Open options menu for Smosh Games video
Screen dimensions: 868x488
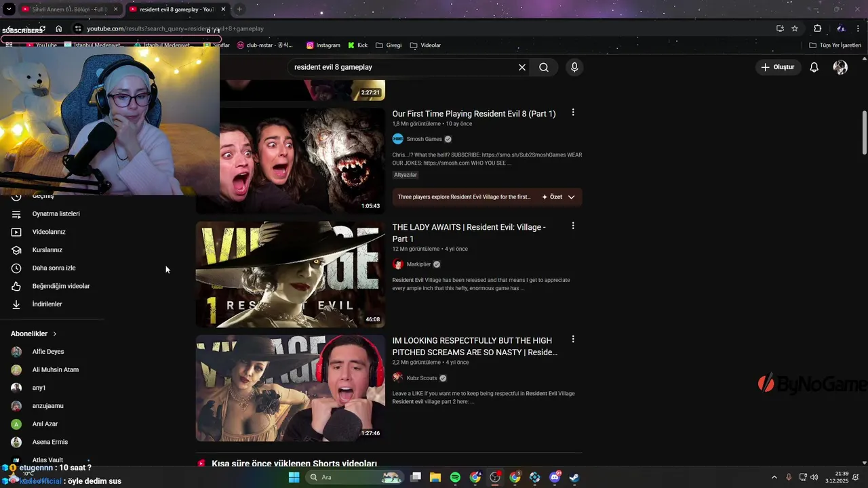[x=573, y=113]
